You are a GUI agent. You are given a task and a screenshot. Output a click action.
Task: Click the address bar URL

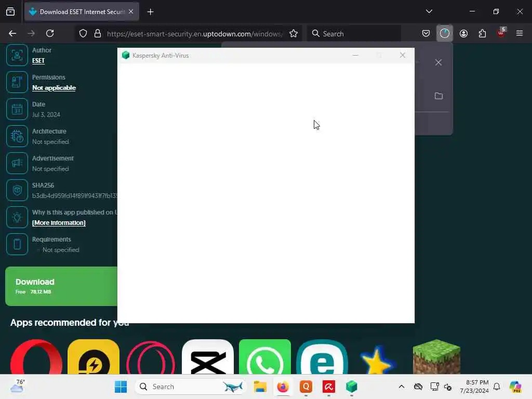click(x=194, y=34)
